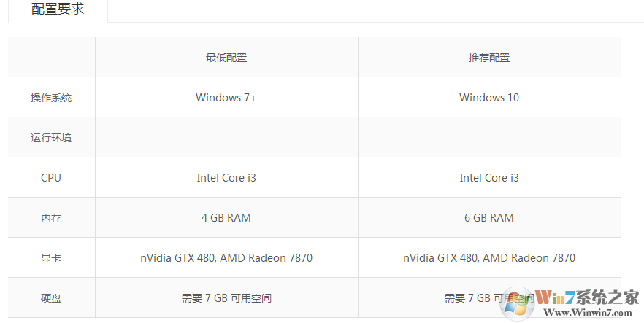Click Intel Core i3 under 最低配置
644x323 pixels.
pos(226,178)
